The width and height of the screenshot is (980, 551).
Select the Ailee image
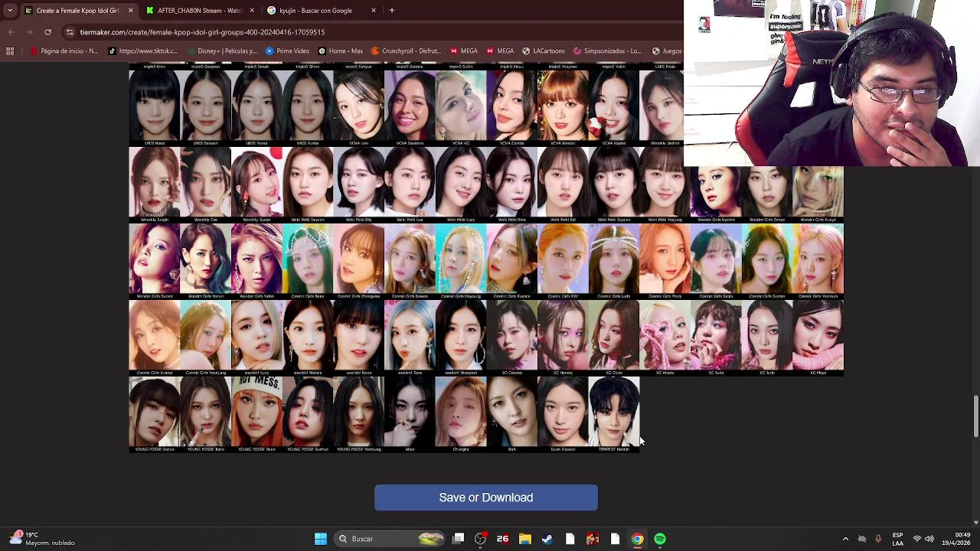pyautogui.click(x=410, y=414)
